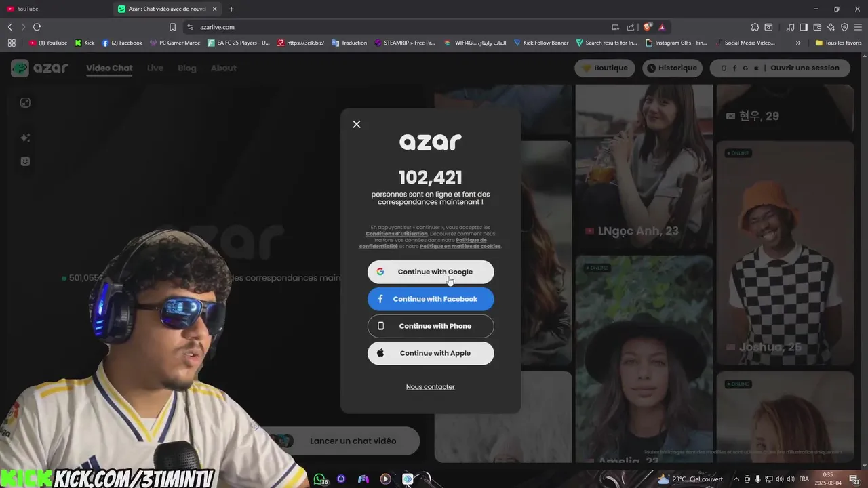Continue with Facebook sign-in

(431, 299)
